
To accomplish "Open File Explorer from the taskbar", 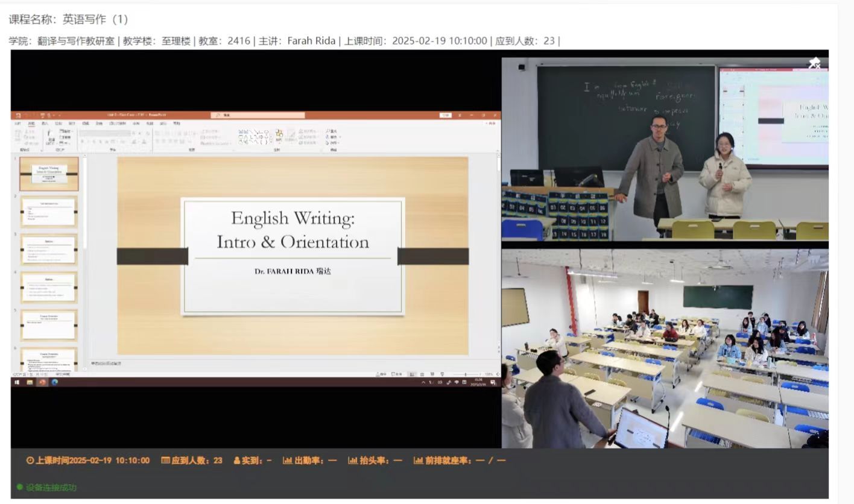I will pos(30,382).
